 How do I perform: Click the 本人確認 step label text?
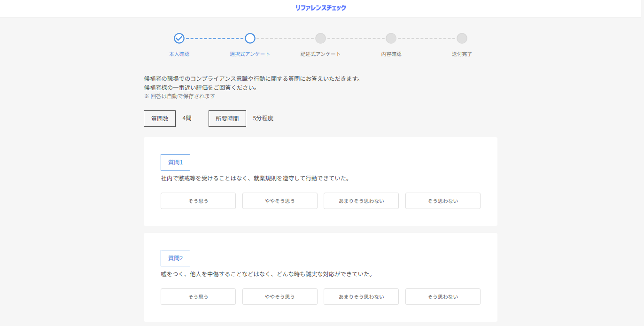click(179, 54)
